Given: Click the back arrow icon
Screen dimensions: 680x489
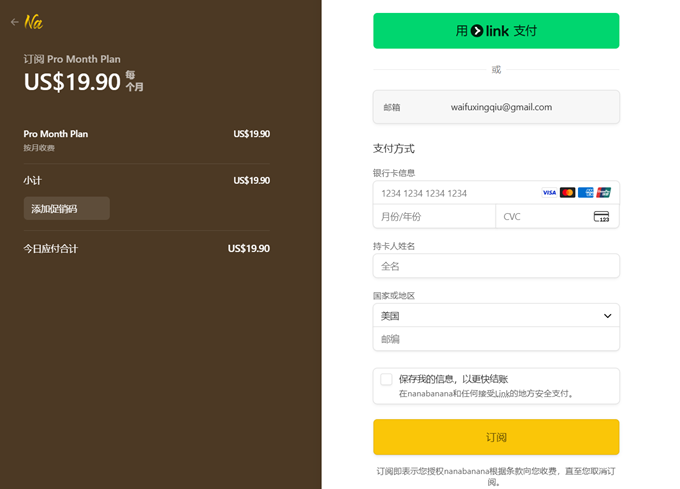Looking at the screenshot, I should pos(14,22).
